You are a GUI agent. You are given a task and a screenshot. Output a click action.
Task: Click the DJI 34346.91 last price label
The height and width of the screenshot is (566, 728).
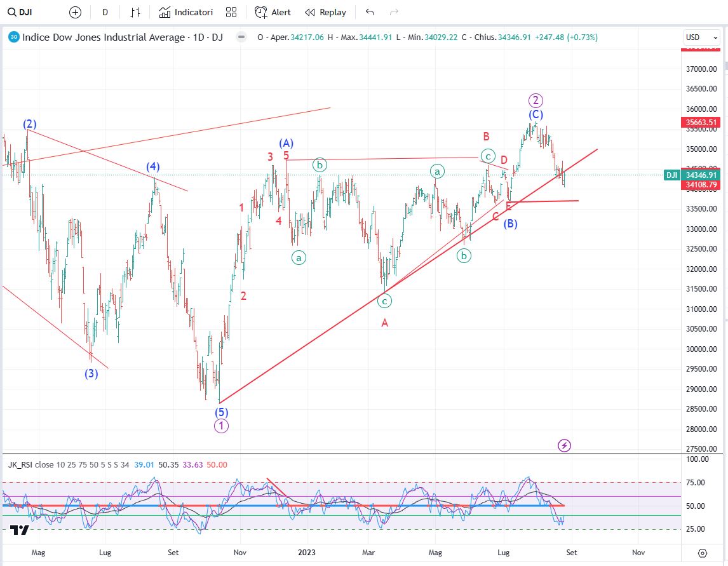[x=692, y=175]
